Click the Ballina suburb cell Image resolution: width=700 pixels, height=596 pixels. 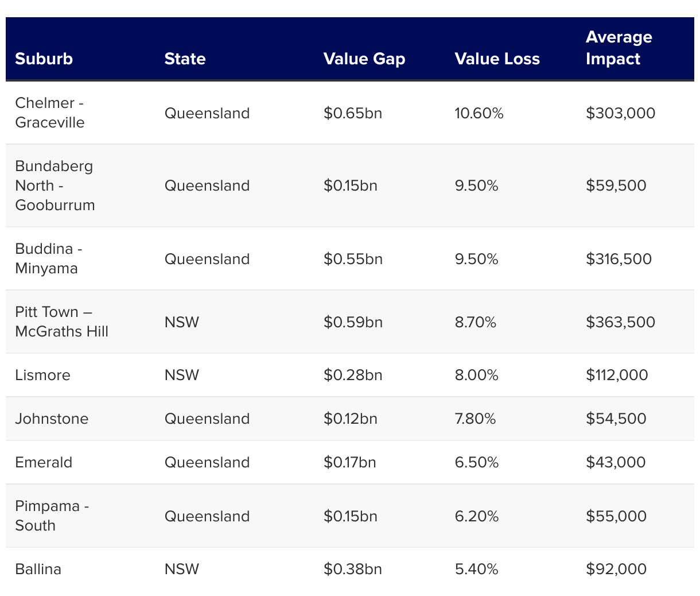pyautogui.click(x=38, y=569)
